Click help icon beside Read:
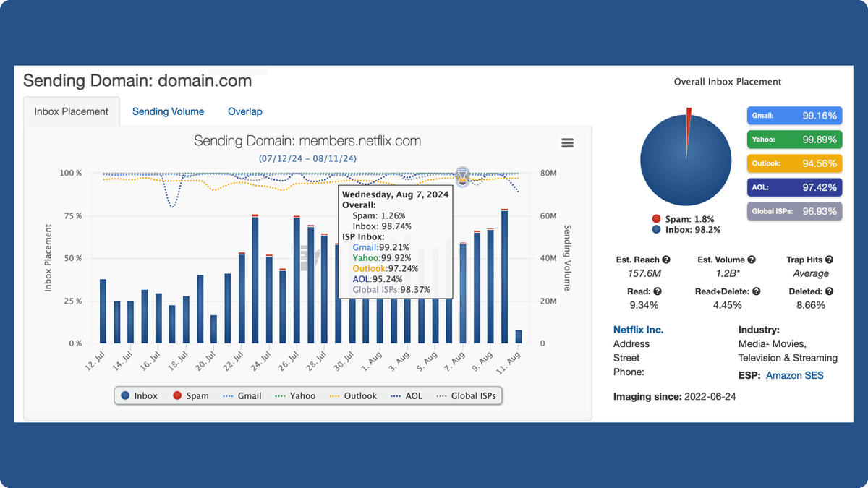This screenshot has width=868, height=488. coord(658,291)
